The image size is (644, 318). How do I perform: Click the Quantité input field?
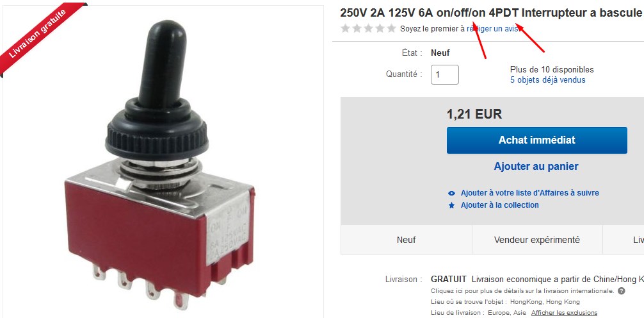point(445,75)
